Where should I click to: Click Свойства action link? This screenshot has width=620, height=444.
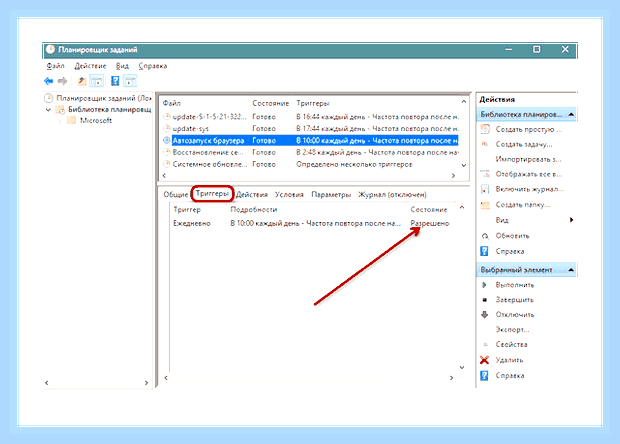click(512, 344)
